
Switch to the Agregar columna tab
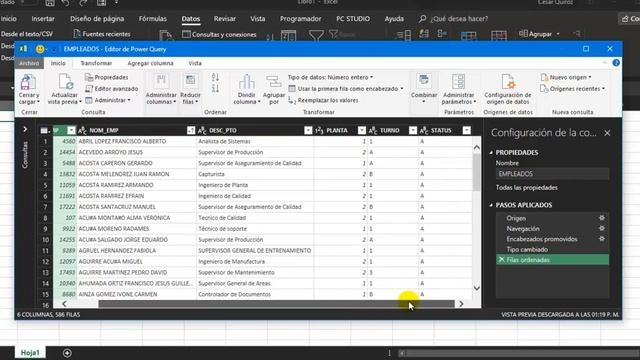pos(151,63)
